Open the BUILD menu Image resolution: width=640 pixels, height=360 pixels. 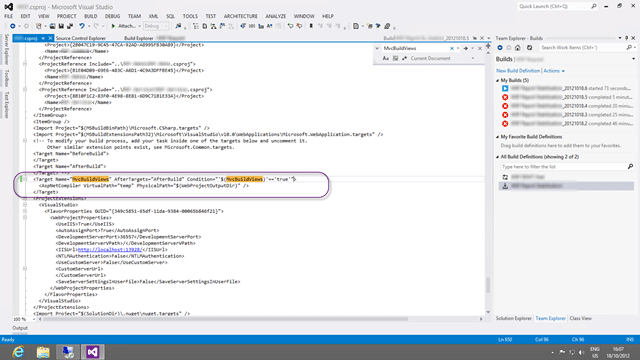91,16
